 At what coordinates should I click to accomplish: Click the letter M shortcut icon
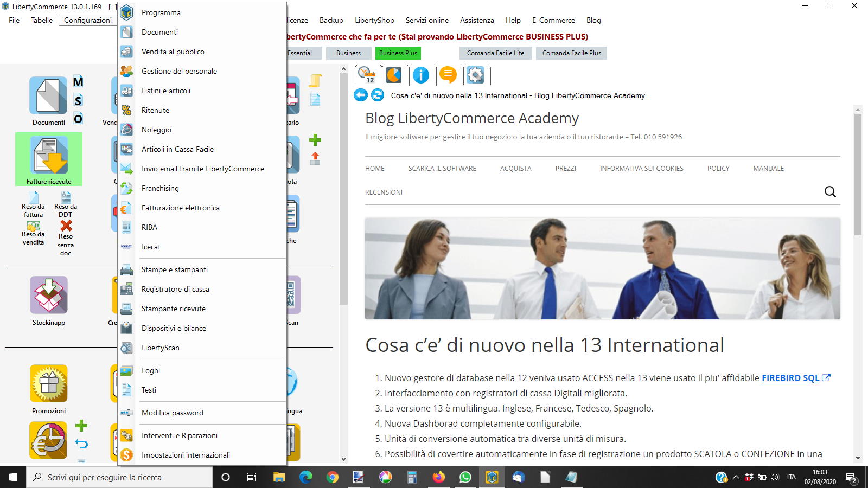coord(78,82)
